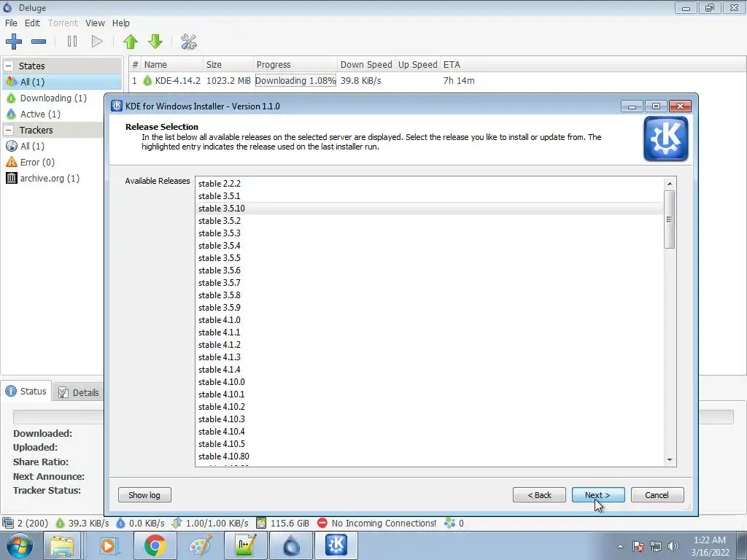
Task: Sort torrents by the Size column header
Action: (228, 64)
